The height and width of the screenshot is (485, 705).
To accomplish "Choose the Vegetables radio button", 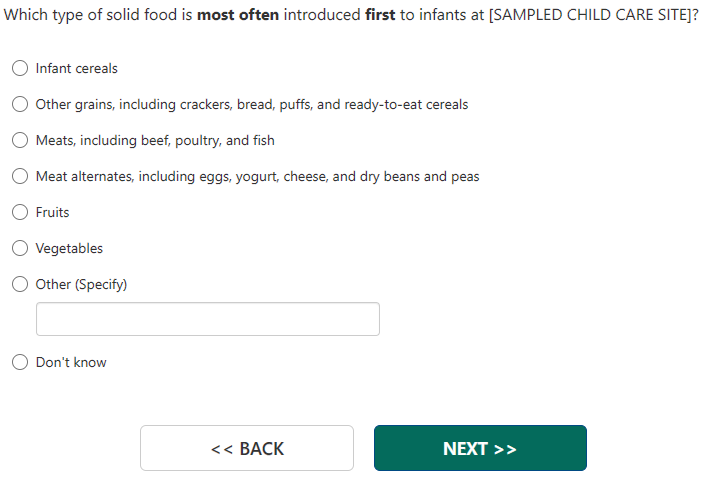I will [20, 249].
